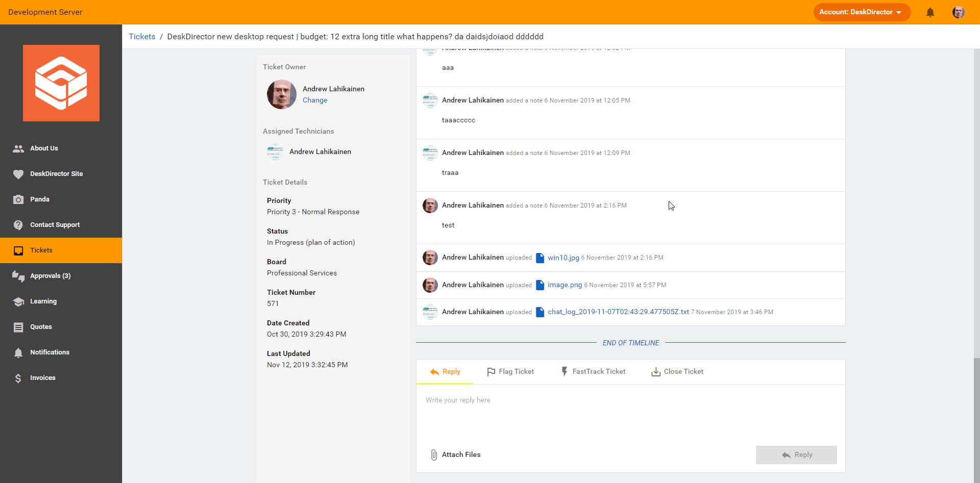Screen dimensions: 980x483
Task: Click the file icon beside win10.jpg
Action: (x=540, y=258)
